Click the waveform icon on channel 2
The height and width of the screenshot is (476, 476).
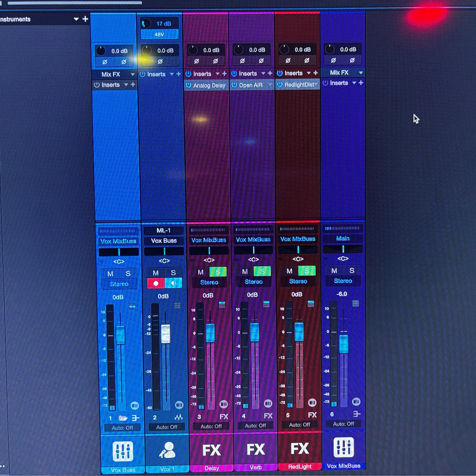point(179,417)
